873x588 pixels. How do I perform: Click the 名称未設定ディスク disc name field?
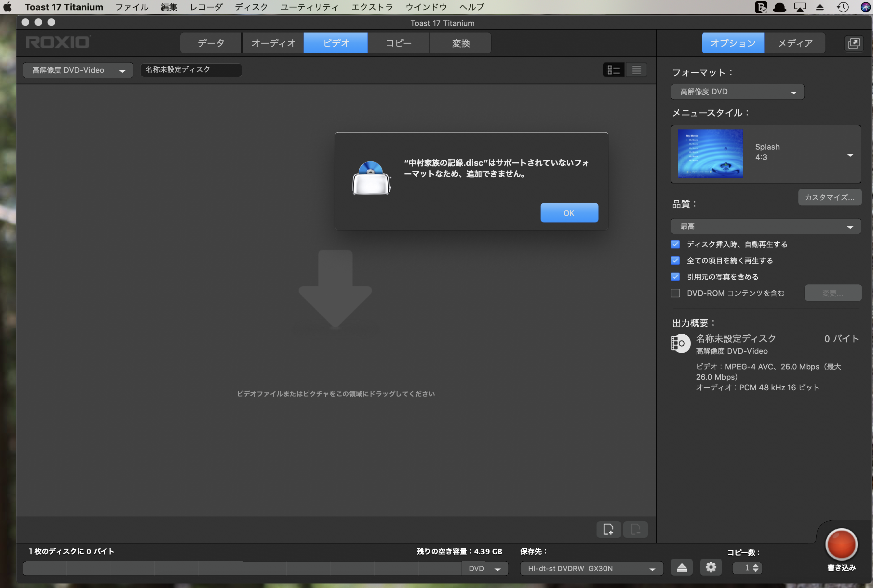(191, 70)
